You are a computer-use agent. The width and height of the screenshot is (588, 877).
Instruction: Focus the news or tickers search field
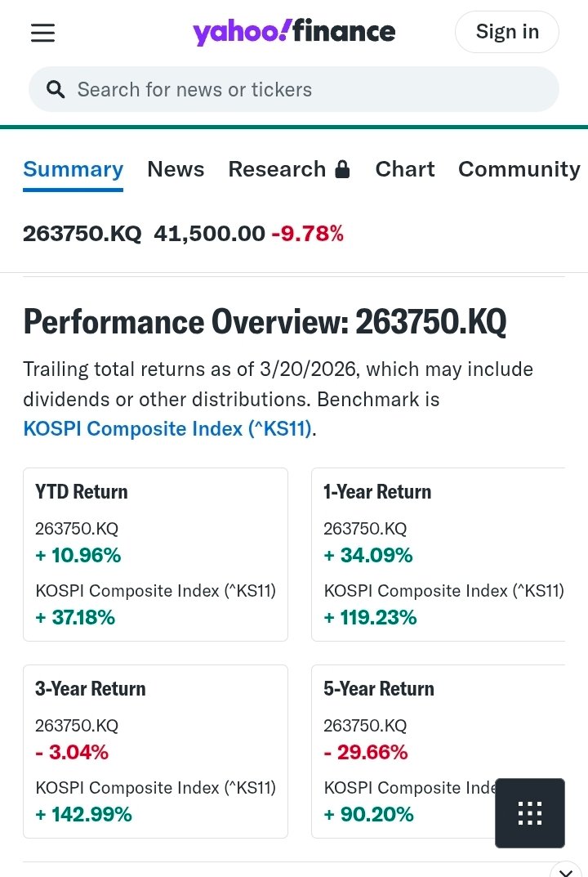tap(294, 89)
